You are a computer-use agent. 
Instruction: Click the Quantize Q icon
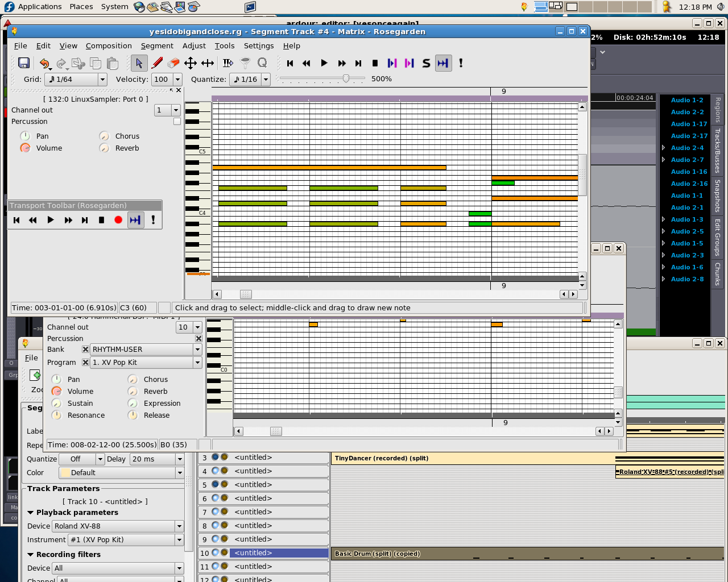[x=262, y=63]
